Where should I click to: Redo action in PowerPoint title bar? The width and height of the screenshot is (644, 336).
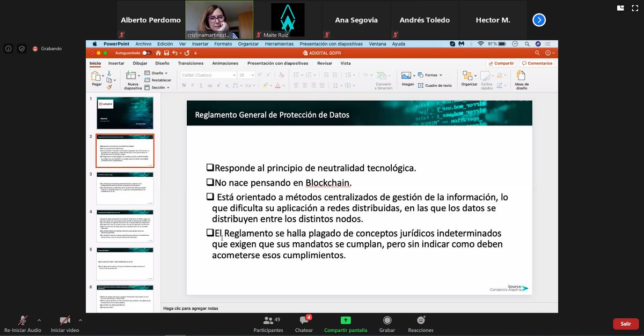(186, 53)
